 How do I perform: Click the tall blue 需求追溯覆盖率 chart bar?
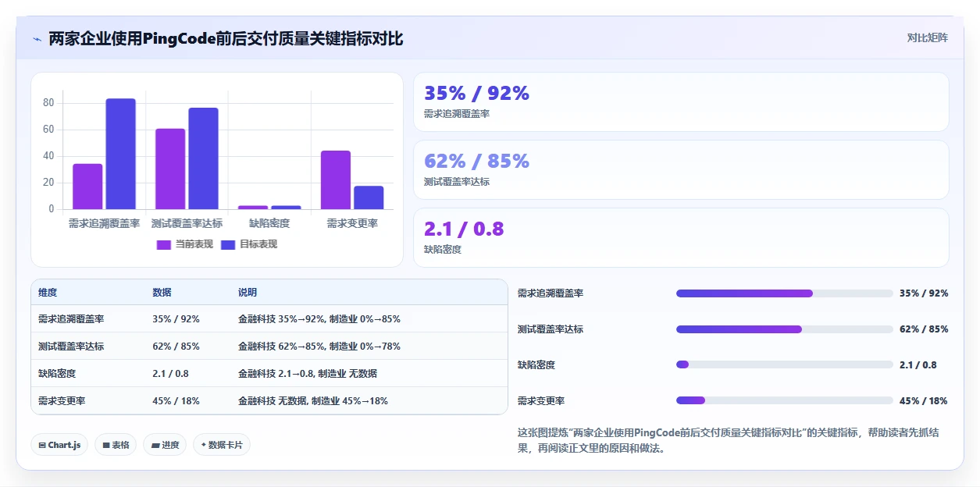point(121,154)
